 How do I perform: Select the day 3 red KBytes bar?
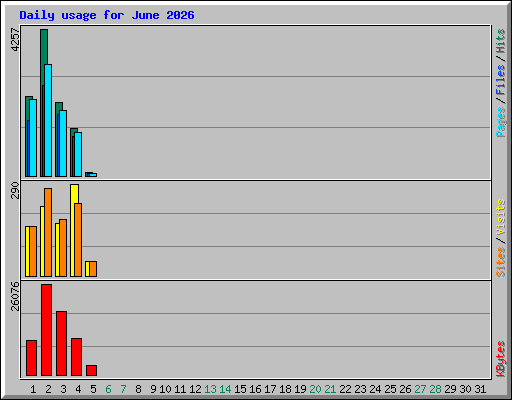point(62,344)
